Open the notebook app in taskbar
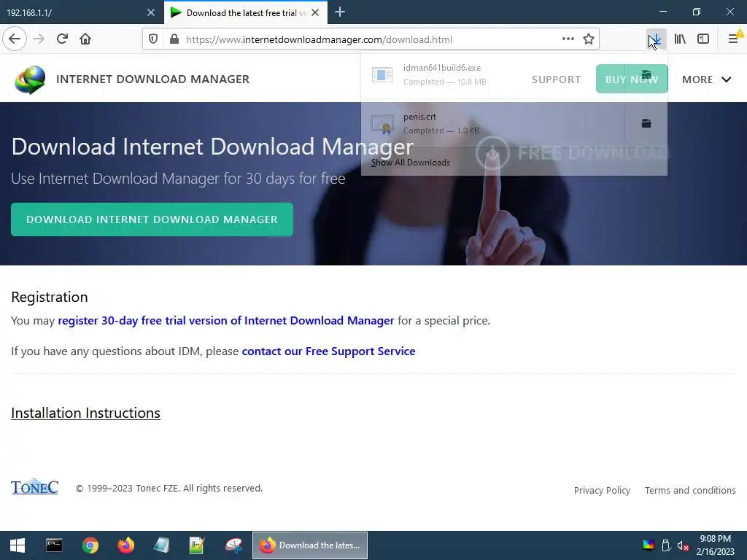Viewport: 747px width, 560px height. click(x=161, y=545)
